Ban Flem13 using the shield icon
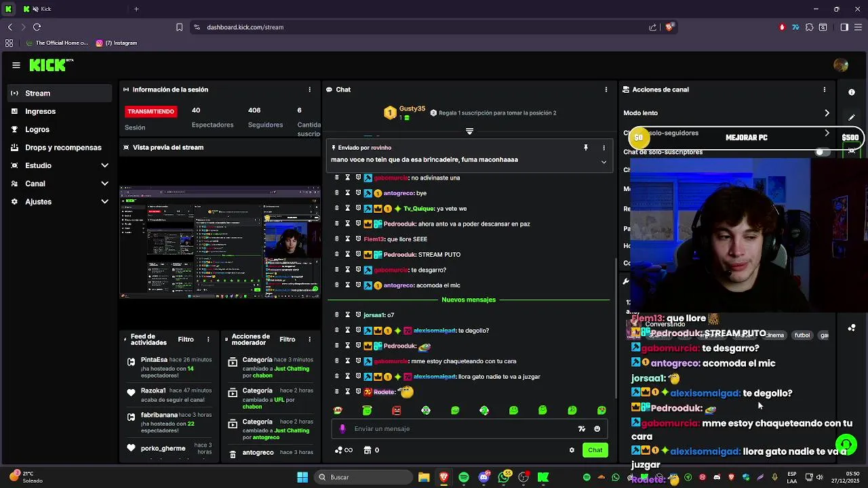The height and width of the screenshot is (488, 868). coord(358,239)
